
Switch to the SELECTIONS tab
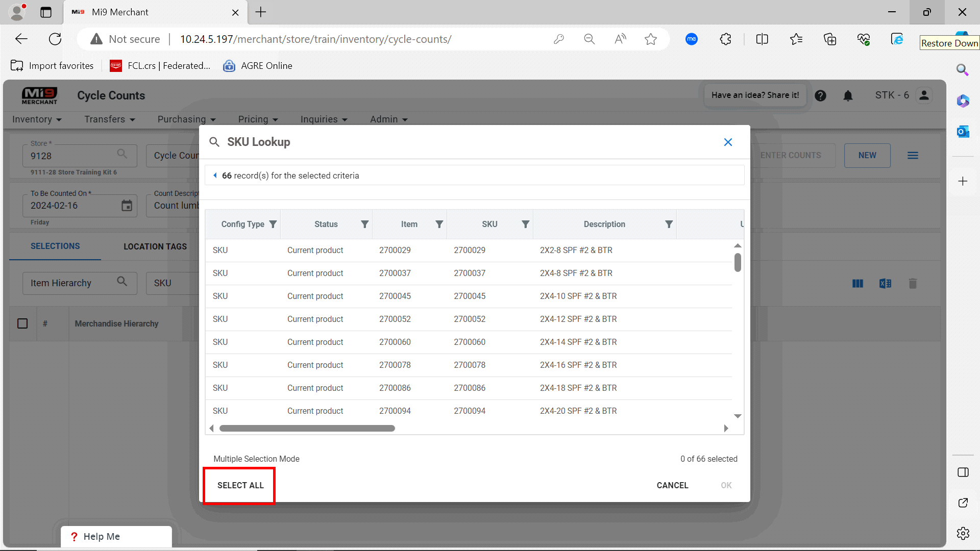[x=55, y=246]
